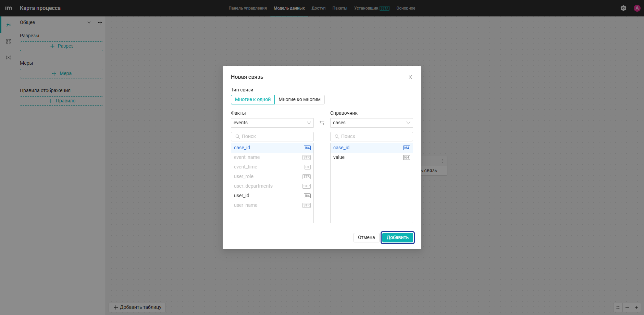
Task: Click the Отмена button
Action: 367,238
